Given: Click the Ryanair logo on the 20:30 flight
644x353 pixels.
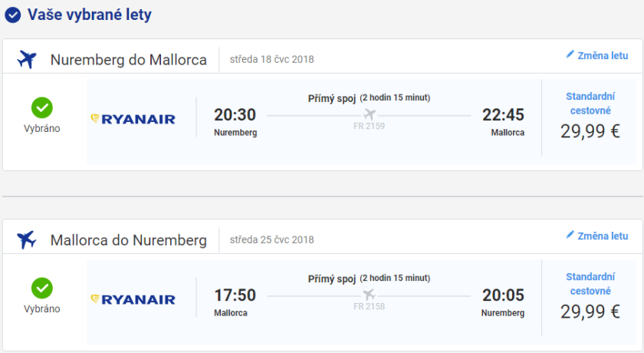Looking at the screenshot, I should click(x=133, y=119).
